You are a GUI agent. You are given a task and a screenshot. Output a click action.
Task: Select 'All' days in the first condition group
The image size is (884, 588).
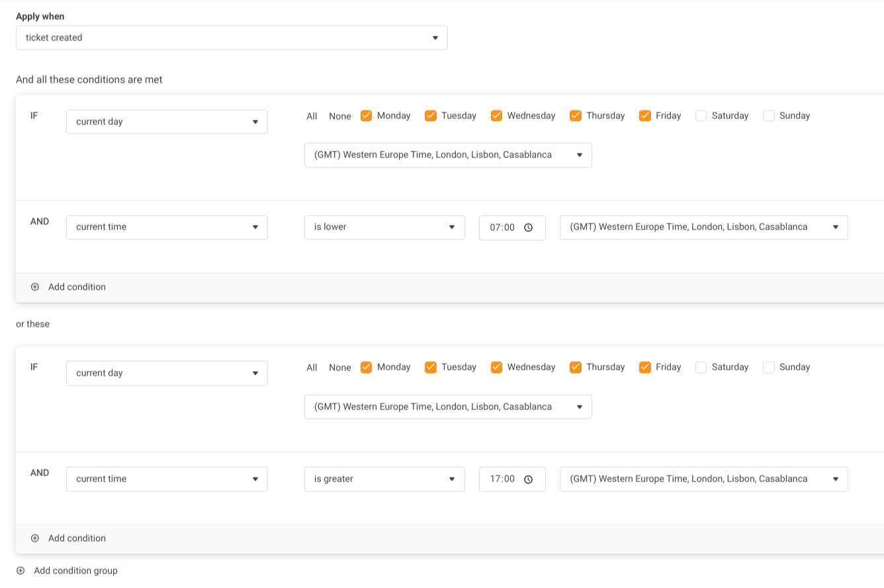(x=312, y=116)
